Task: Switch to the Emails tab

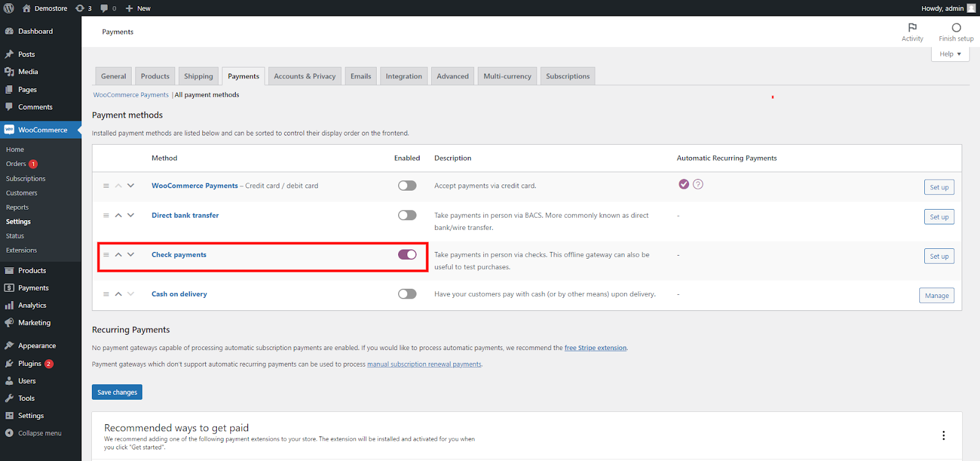Action: tap(361, 76)
